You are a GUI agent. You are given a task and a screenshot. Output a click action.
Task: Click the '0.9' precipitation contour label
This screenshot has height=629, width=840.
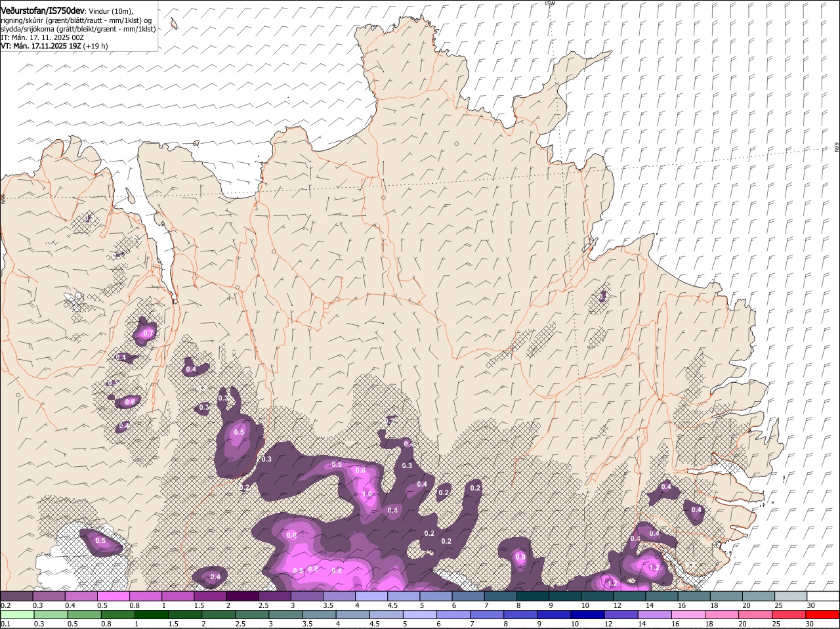(x=520, y=557)
